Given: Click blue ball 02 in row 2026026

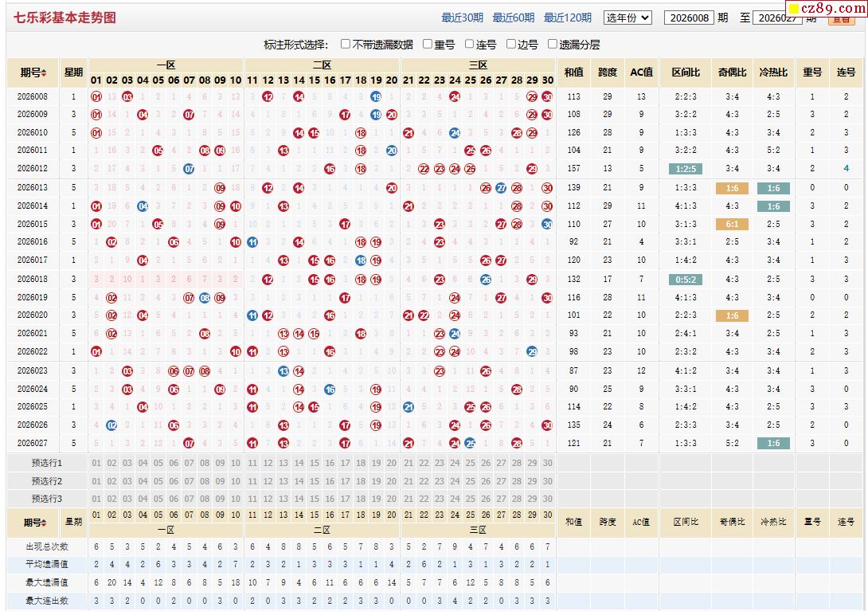Looking at the screenshot, I should 111,425.
